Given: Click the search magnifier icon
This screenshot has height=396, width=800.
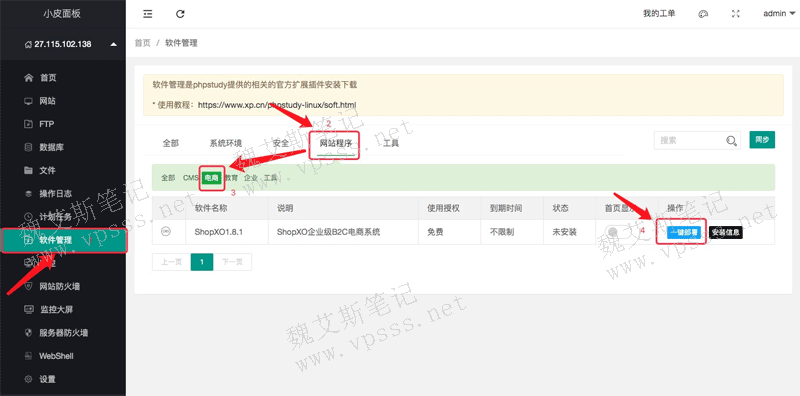Looking at the screenshot, I should click(x=731, y=141).
